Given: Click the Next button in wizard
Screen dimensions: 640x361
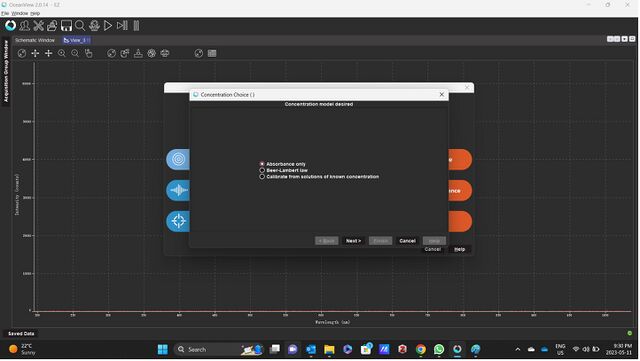Looking at the screenshot, I should [353, 241].
